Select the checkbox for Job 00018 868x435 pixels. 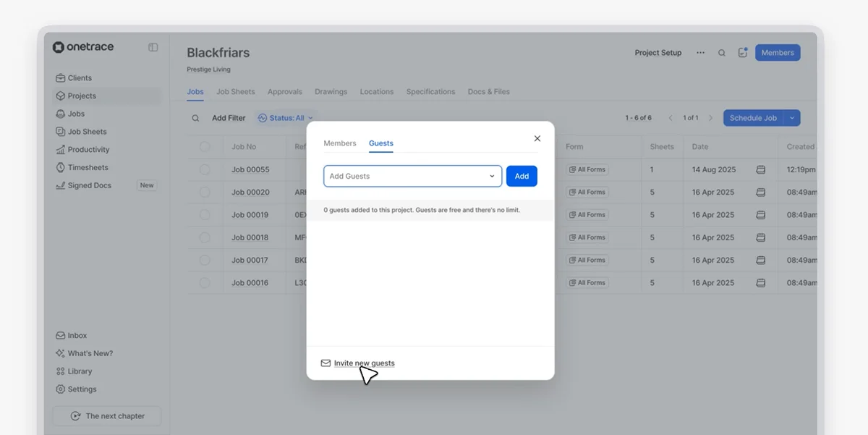click(x=205, y=237)
